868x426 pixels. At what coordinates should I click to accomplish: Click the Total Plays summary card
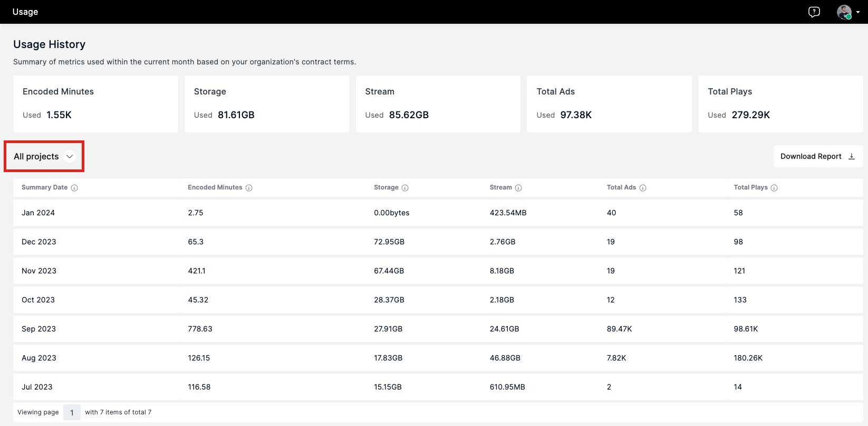tap(780, 104)
